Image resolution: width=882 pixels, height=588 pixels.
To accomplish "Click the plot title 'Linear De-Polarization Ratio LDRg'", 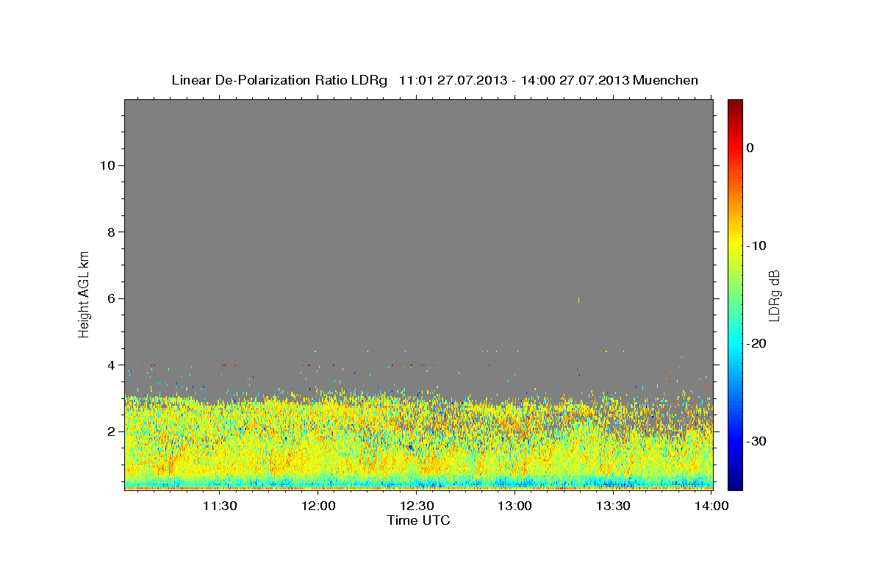I will 279,80.
